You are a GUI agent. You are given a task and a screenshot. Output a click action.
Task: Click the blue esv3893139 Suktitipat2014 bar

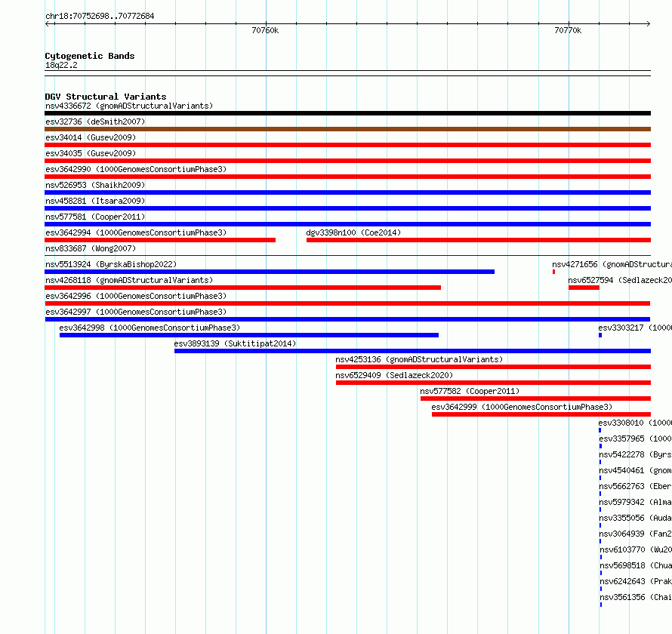[x=412, y=351]
